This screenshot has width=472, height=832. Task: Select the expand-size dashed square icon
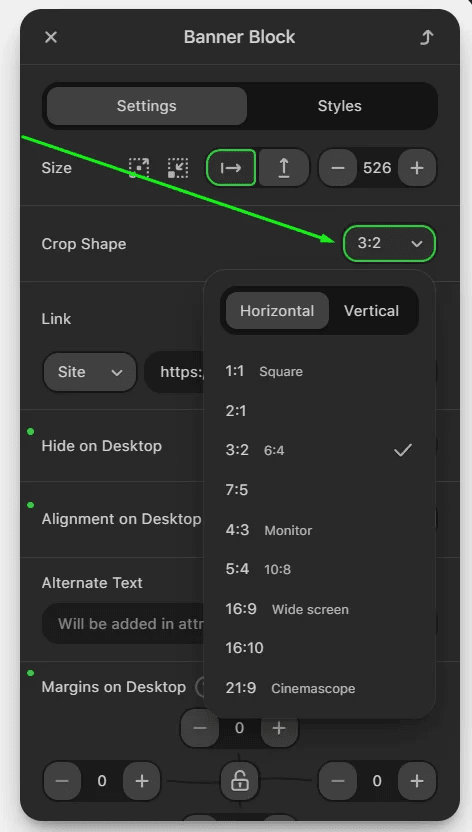139,168
